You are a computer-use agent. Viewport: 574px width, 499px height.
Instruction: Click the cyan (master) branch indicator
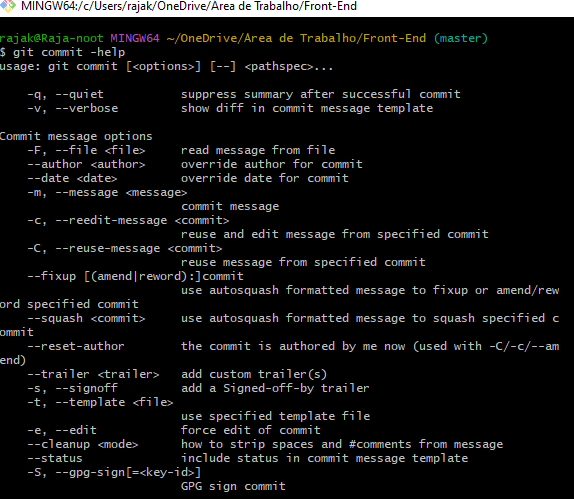pos(461,38)
